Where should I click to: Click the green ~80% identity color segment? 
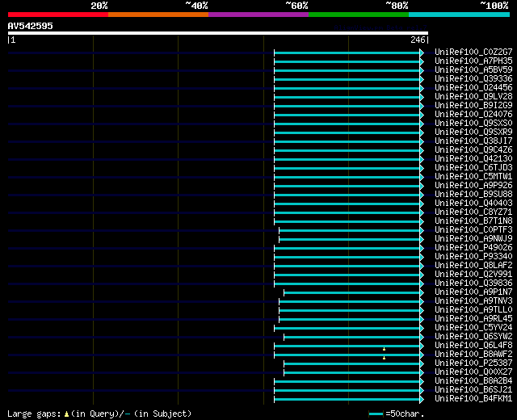pyautogui.click(x=359, y=15)
